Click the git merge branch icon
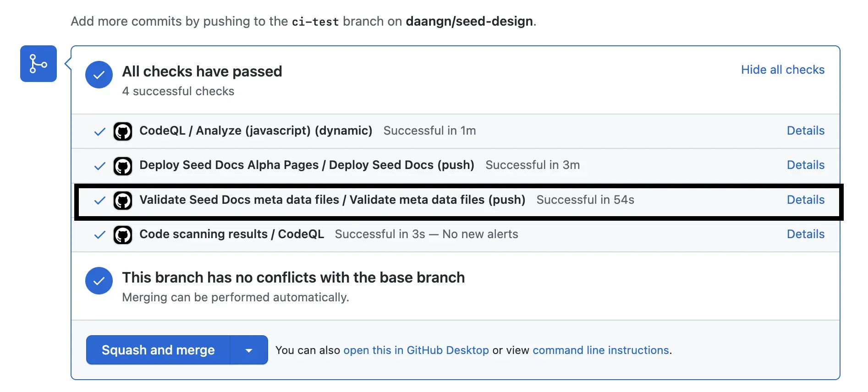 (38, 64)
